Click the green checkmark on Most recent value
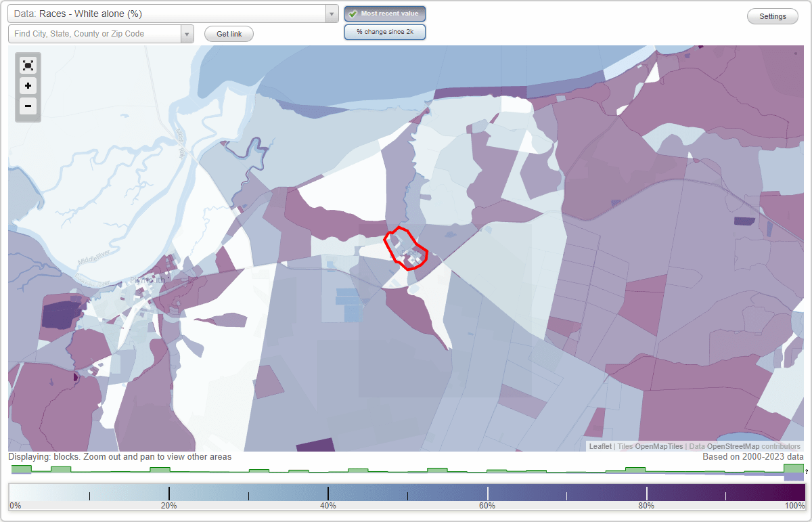This screenshot has width=812, height=522. 353,13
